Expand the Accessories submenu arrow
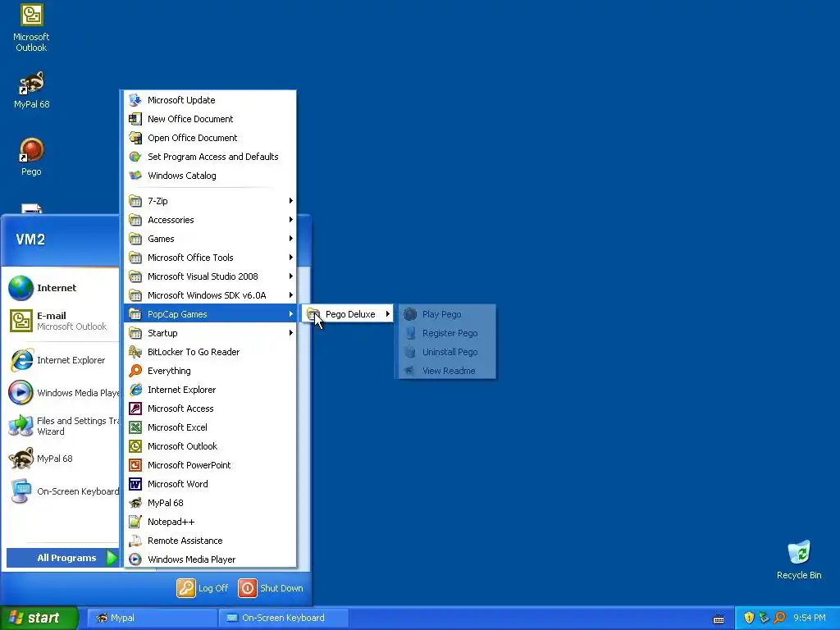This screenshot has height=630, width=840. click(x=291, y=220)
